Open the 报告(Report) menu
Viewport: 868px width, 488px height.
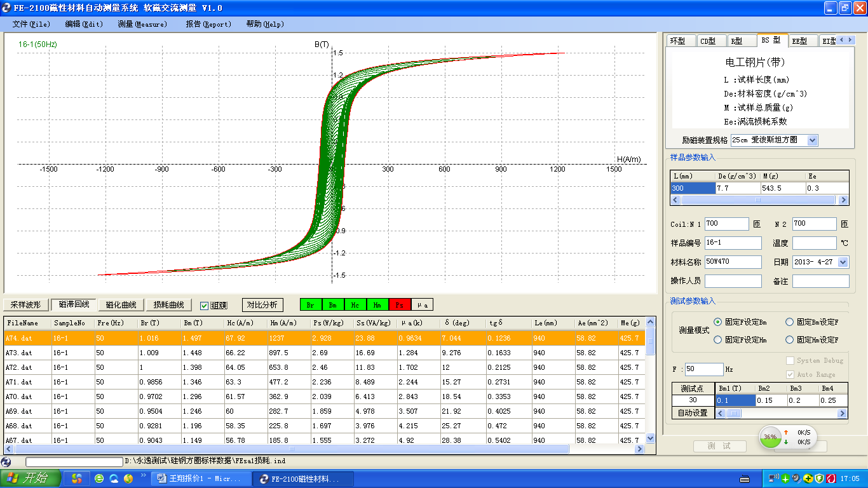click(208, 24)
